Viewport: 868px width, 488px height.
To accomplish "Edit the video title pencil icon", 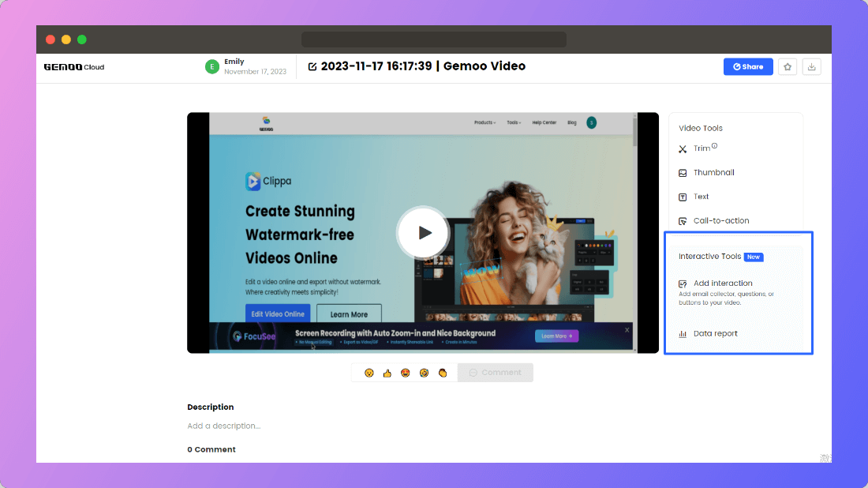I will pyautogui.click(x=312, y=66).
